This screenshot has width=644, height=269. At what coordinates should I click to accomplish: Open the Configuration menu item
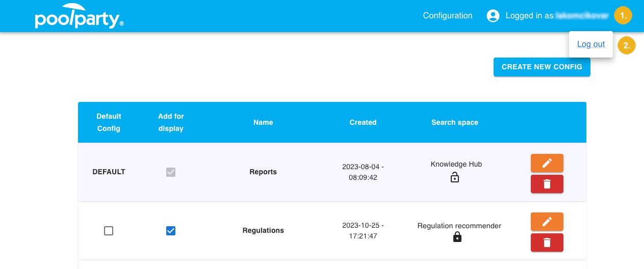coord(448,16)
